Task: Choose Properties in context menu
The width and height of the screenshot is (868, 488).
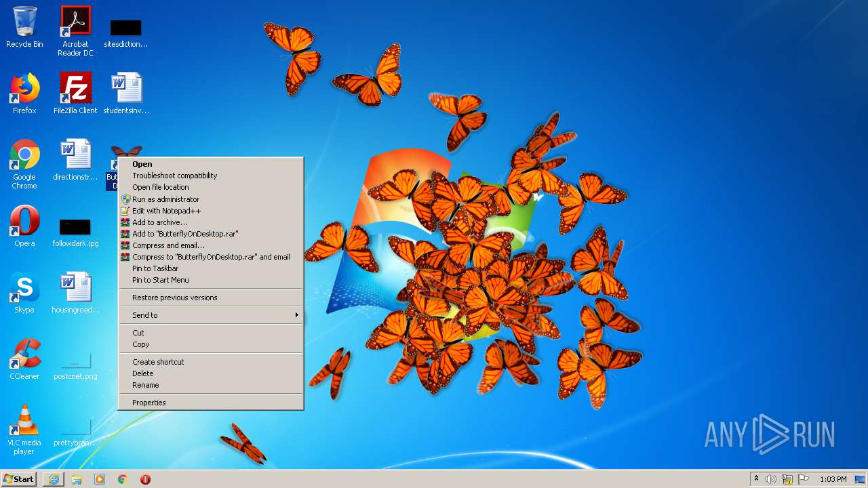Action: [x=211, y=403]
